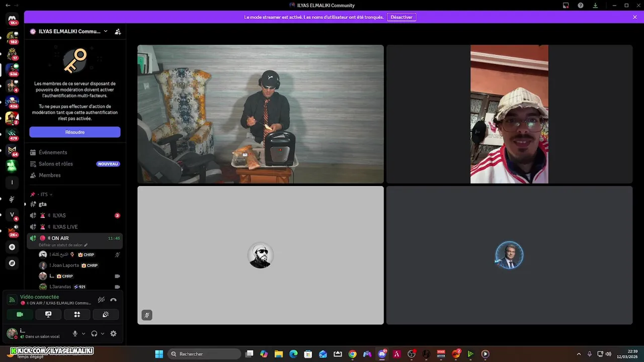This screenshot has width=644, height=362.
Task: Open the server with the 436 badge
Action: point(12,102)
